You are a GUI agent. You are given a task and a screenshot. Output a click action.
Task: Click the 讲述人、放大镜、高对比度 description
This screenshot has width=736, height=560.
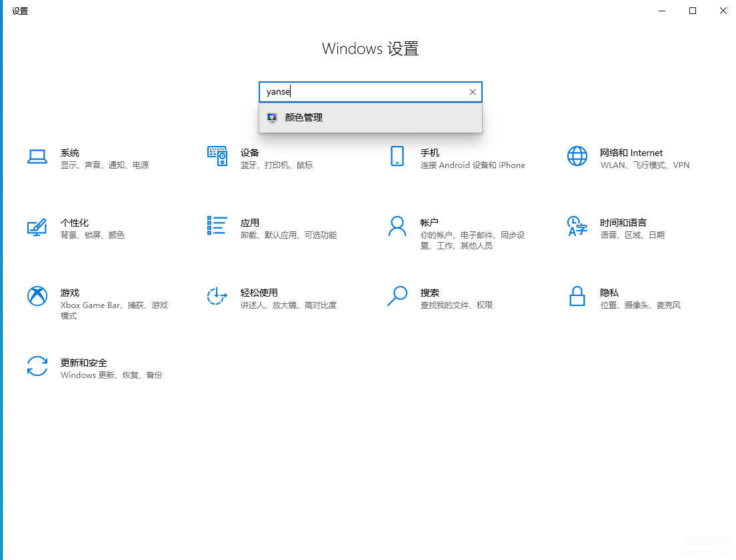289,305
